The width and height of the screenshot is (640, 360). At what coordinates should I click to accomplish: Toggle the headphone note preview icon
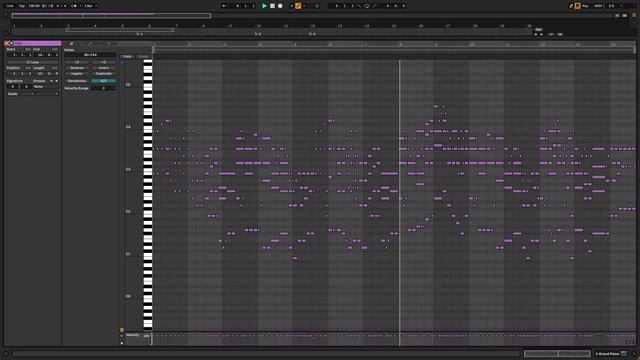coord(122,62)
